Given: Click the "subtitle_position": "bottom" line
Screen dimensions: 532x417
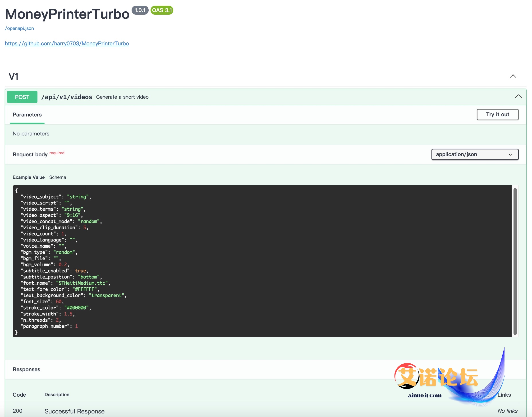Looking at the screenshot, I should point(61,277).
